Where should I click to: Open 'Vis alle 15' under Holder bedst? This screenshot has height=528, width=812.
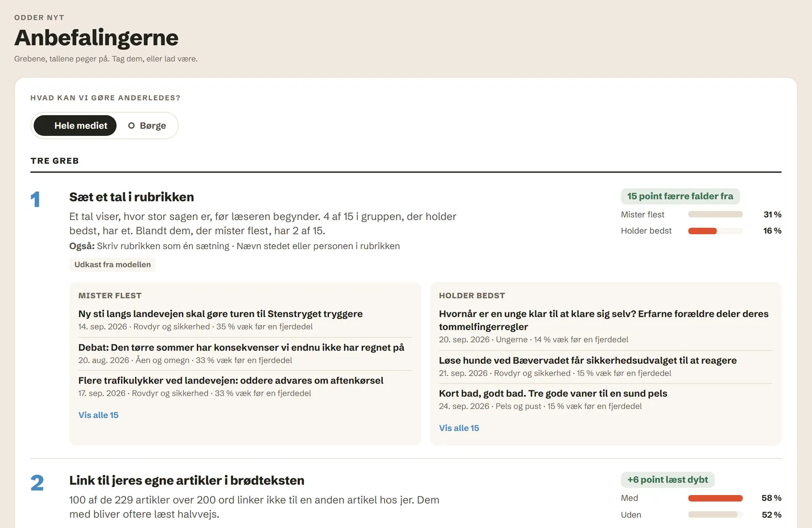point(459,428)
